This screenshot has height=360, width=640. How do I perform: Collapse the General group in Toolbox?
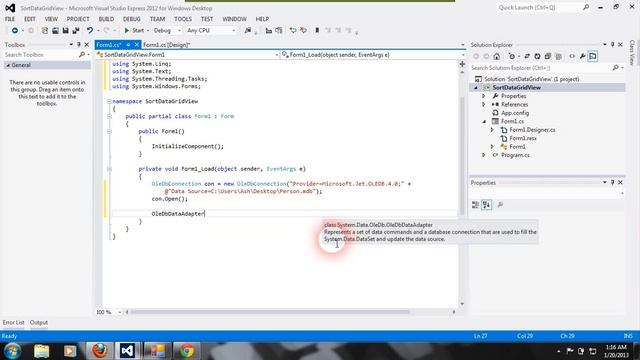click(8, 65)
